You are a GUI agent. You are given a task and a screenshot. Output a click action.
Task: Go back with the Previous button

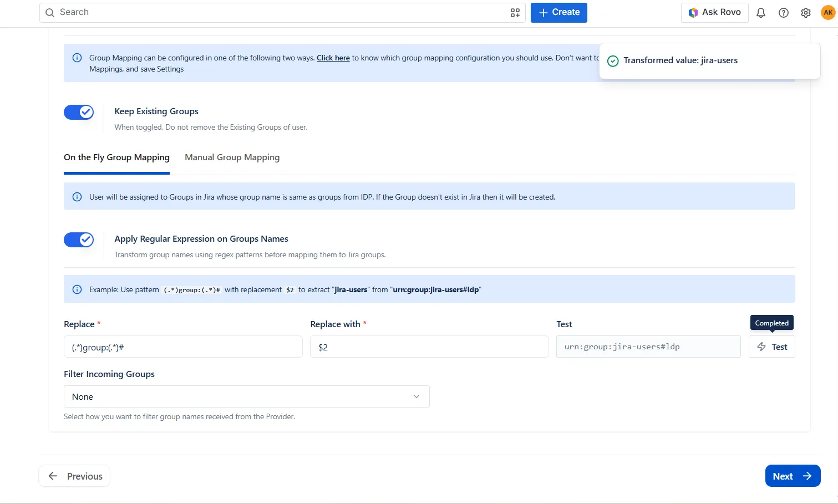(74, 476)
